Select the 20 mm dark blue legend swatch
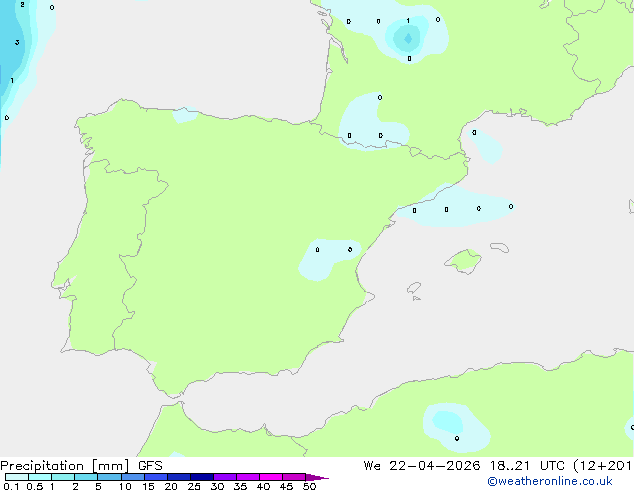This screenshot has width=634, height=490. [179, 477]
